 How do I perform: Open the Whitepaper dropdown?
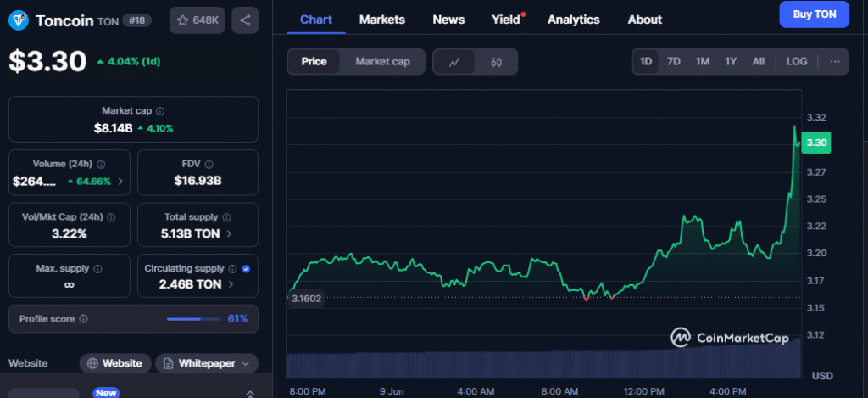coord(207,364)
